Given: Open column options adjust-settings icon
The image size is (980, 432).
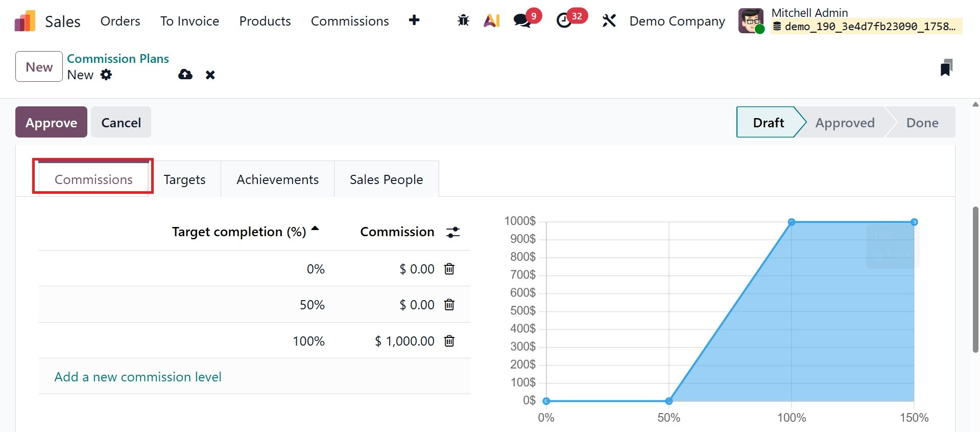Looking at the screenshot, I should pos(453,232).
